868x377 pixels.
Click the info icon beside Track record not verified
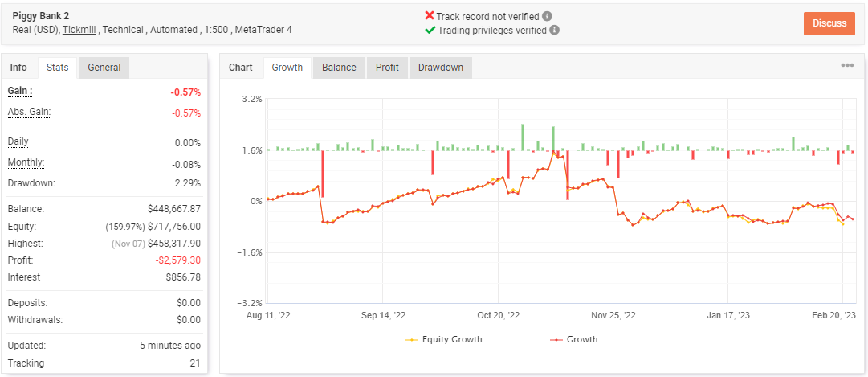coord(548,16)
